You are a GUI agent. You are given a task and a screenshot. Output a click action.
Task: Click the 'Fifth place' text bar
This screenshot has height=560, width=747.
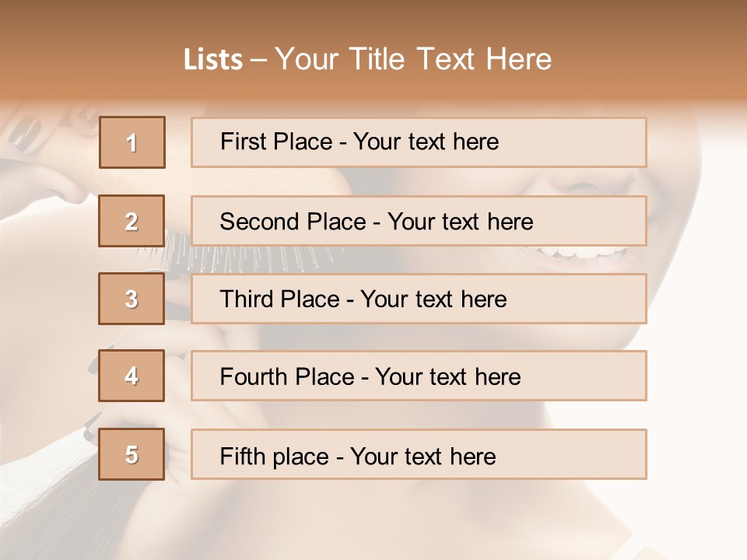(419, 453)
